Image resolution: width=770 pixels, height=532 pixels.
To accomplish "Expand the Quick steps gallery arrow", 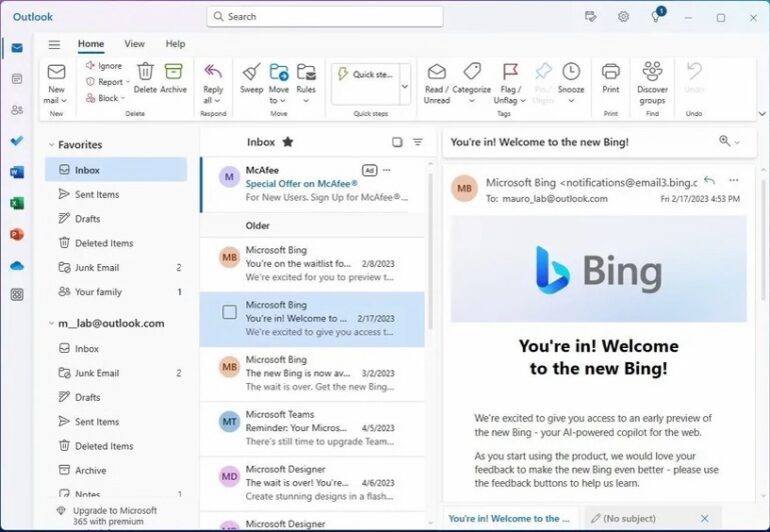I will (405, 86).
